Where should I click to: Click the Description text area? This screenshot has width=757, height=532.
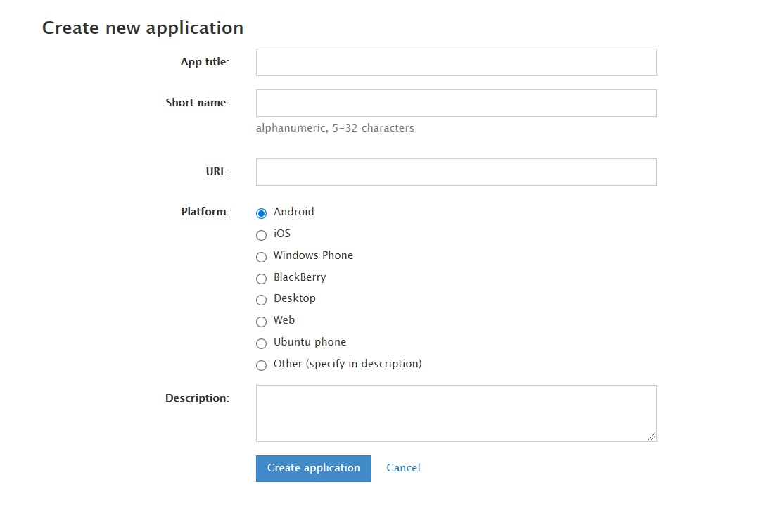456,412
